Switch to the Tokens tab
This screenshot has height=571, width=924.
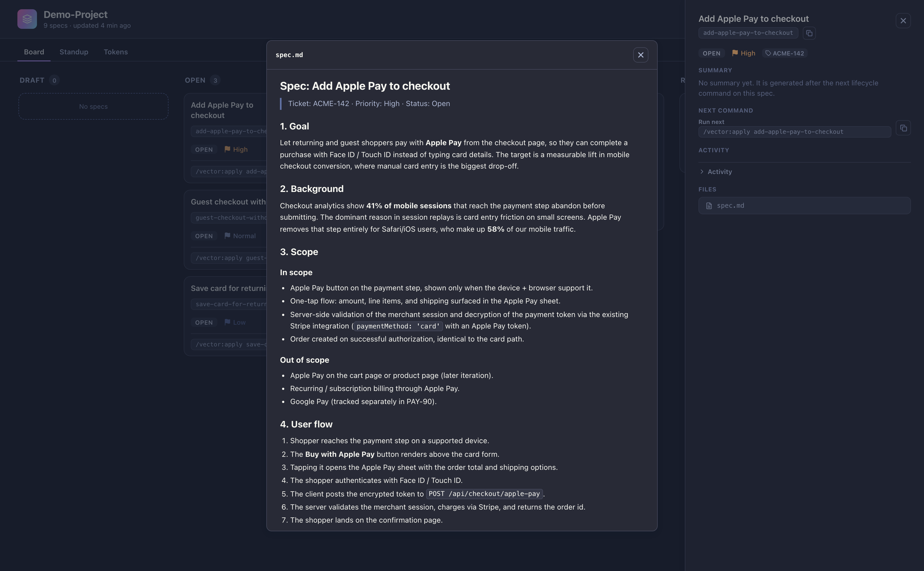tap(116, 52)
